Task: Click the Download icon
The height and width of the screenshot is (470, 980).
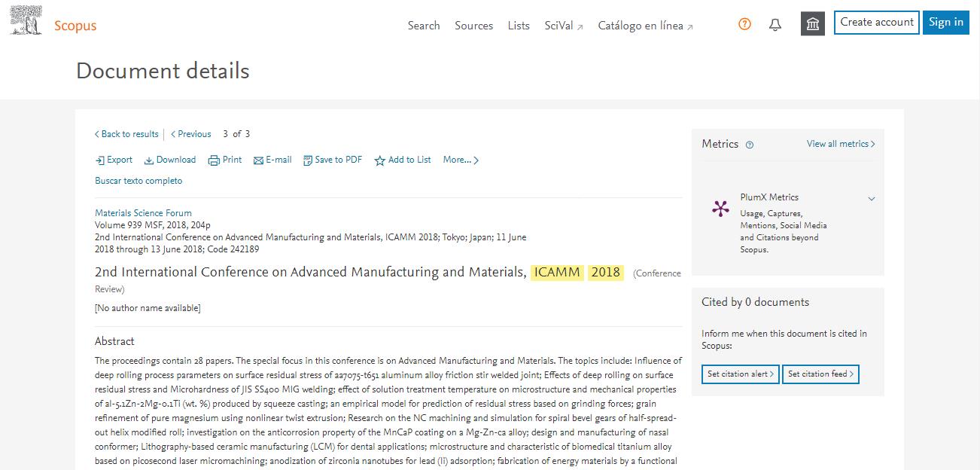Action: (149, 160)
